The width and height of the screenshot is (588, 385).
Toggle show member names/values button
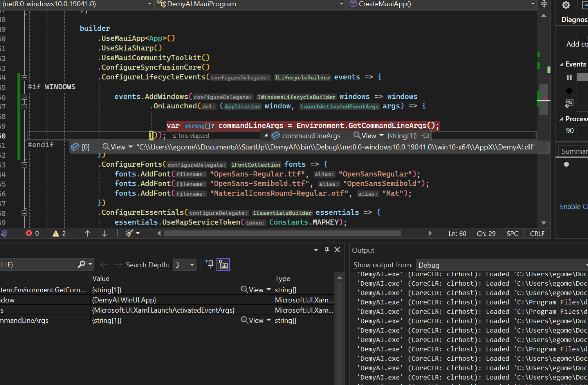tap(223, 264)
